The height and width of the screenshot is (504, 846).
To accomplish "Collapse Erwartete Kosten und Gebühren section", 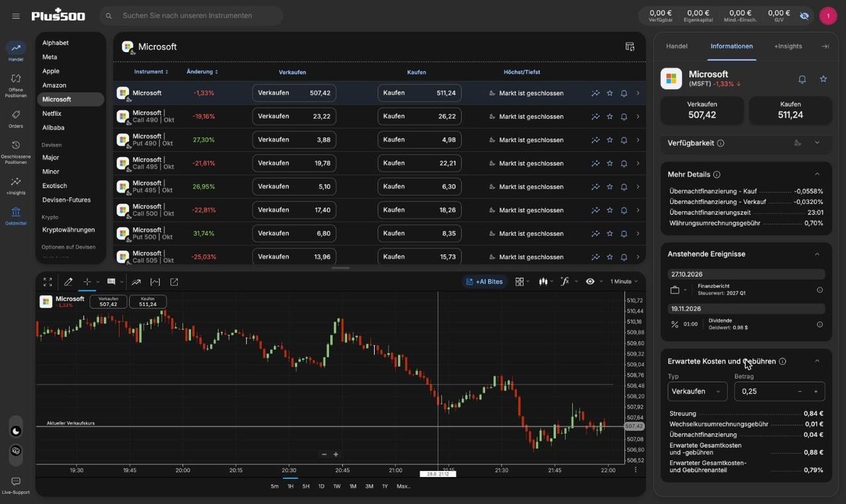I will click(x=817, y=361).
